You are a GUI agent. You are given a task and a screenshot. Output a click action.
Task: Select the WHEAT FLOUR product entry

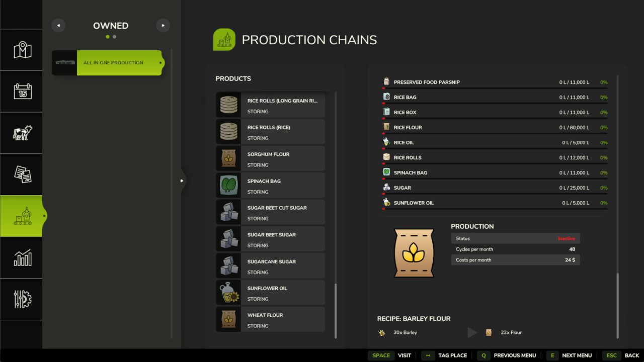[270, 319]
